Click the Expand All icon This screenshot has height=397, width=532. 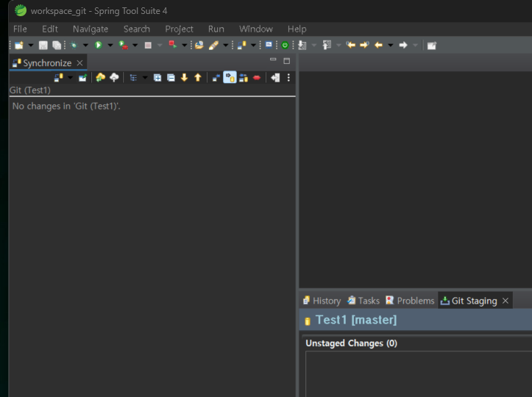pos(157,78)
